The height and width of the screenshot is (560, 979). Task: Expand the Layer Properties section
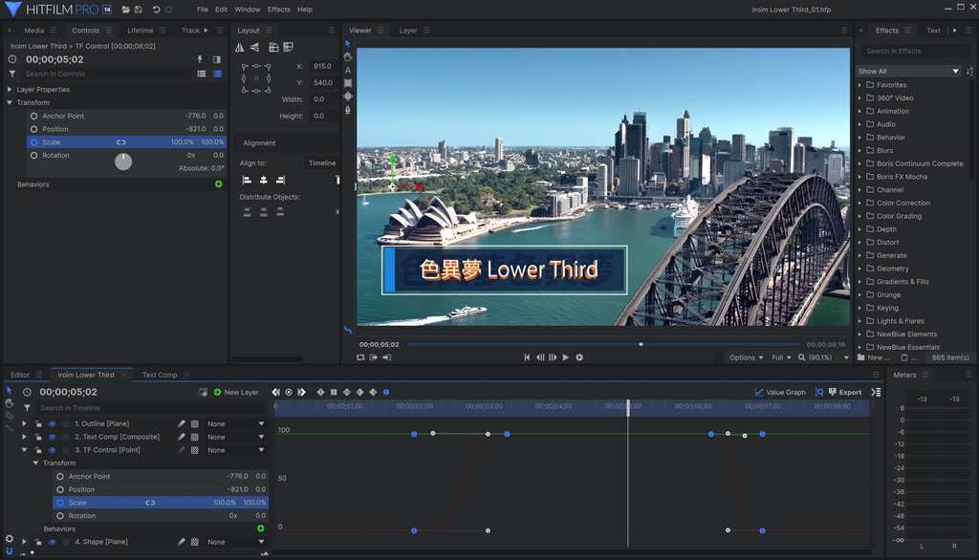(11, 90)
